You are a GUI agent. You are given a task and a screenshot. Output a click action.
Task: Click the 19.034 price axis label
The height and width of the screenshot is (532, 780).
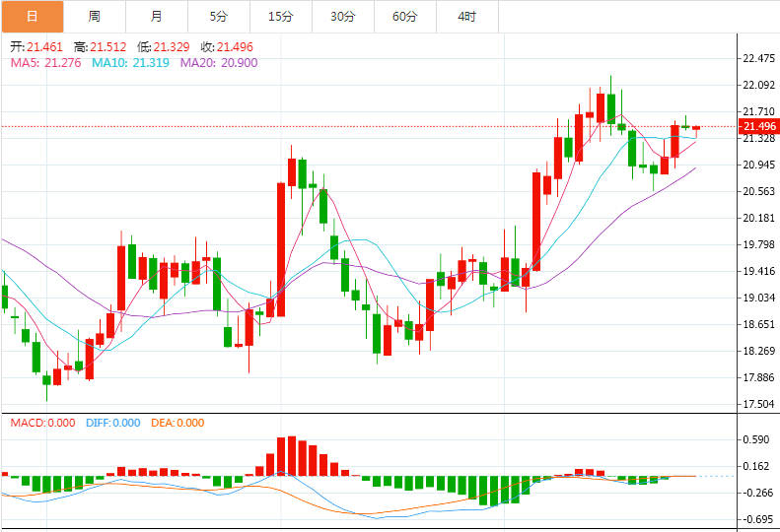758,298
